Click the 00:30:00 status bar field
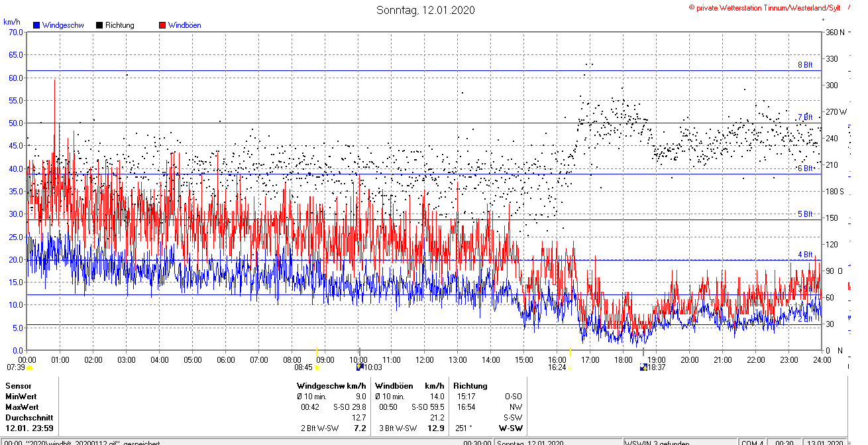Image resolution: width=868 pixels, height=445 pixels. pyautogui.click(x=477, y=442)
